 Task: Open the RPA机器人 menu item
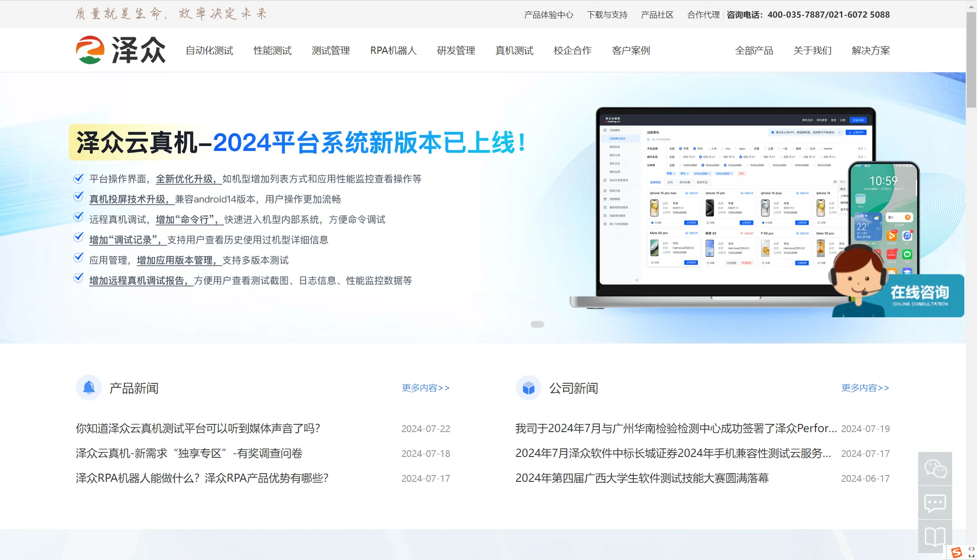pos(393,51)
